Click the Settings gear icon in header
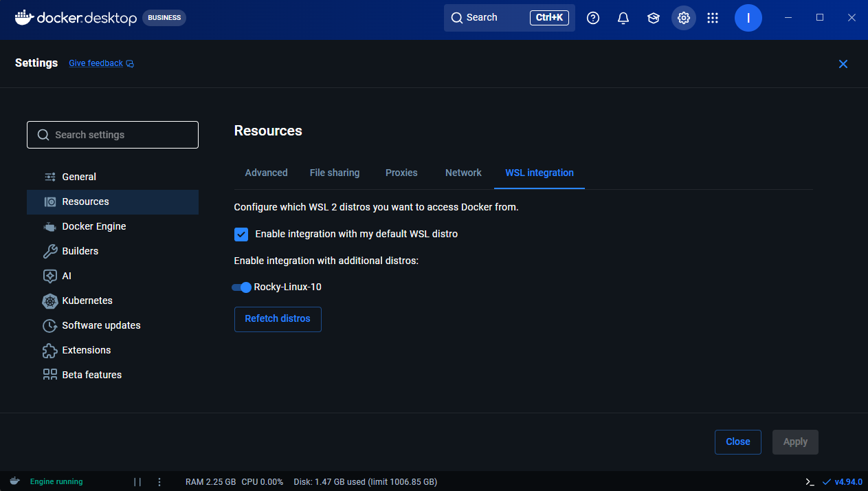Screen dimensions: 868x491 coord(684,18)
